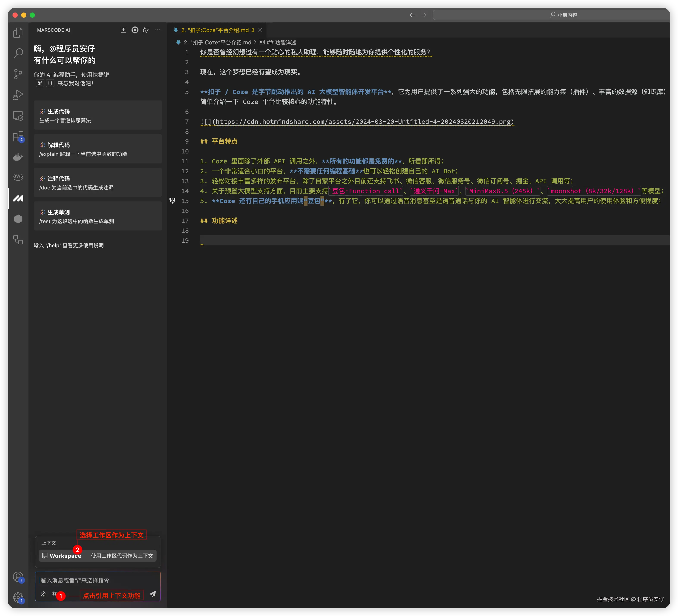The width and height of the screenshot is (678, 616).
Task: Open the AWS toolkit icon
Action: pos(18,177)
